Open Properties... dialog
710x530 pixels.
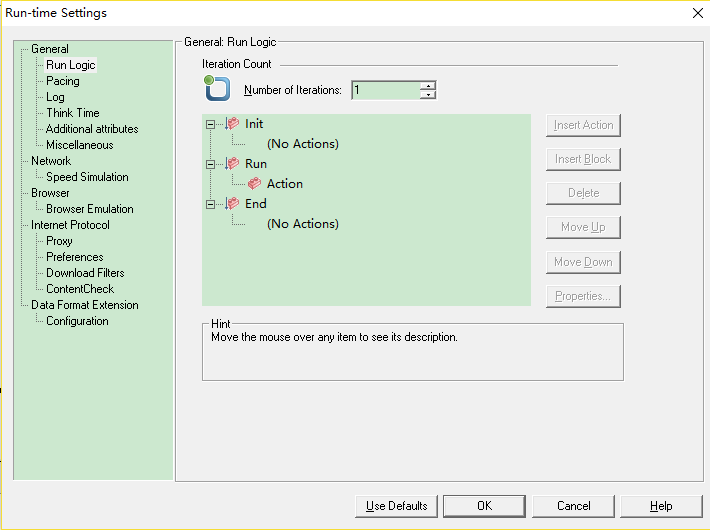click(583, 296)
